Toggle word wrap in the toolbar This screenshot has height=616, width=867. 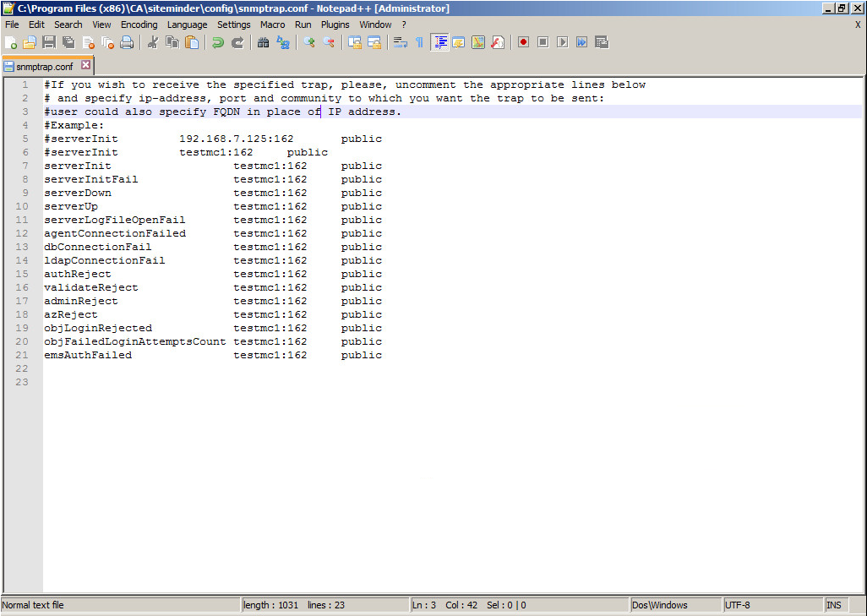400,42
